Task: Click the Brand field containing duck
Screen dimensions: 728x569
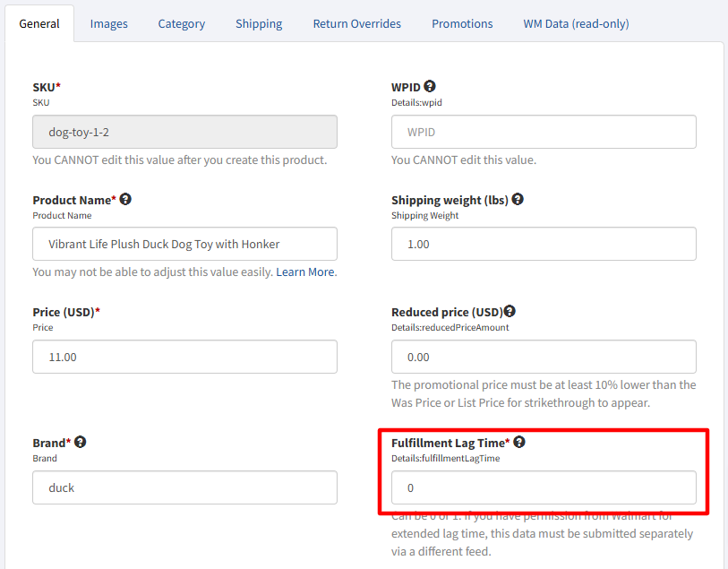Action: coord(184,487)
